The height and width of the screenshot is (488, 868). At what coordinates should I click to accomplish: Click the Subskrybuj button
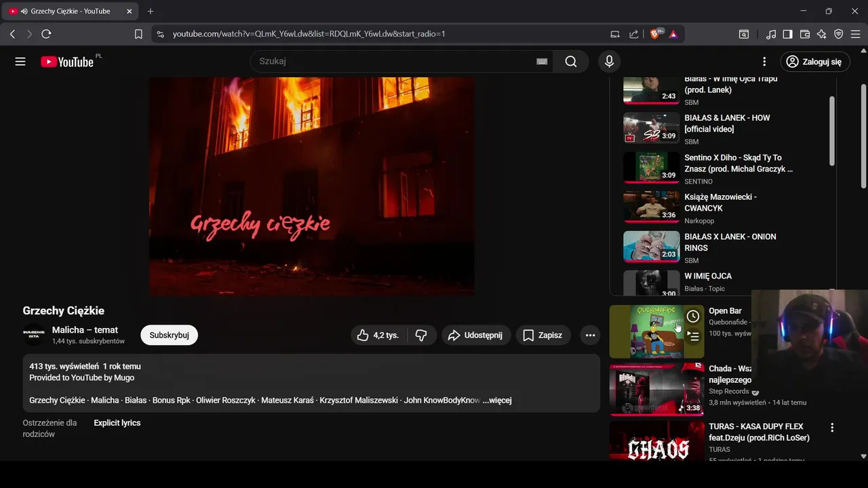(169, 335)
